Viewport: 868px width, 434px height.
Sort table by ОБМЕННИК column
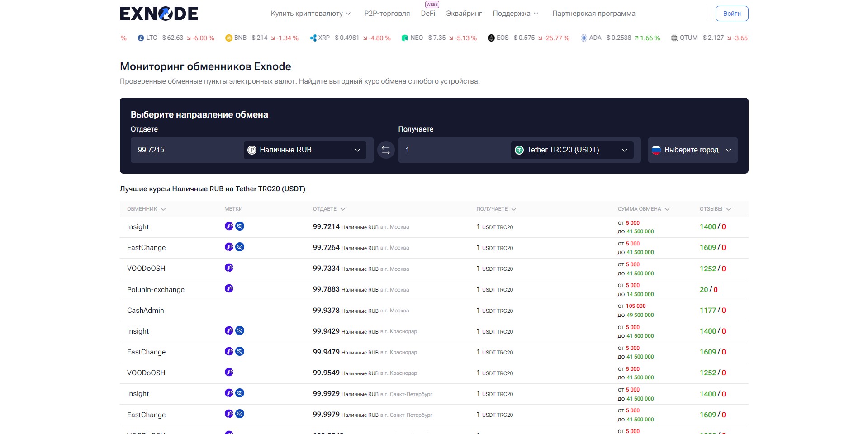(x=147, y=209)
